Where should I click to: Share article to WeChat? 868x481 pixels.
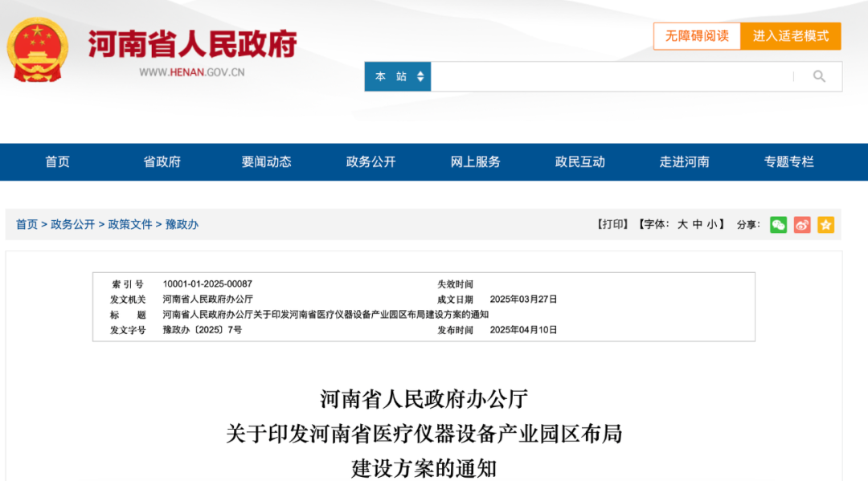click(778, 225)
